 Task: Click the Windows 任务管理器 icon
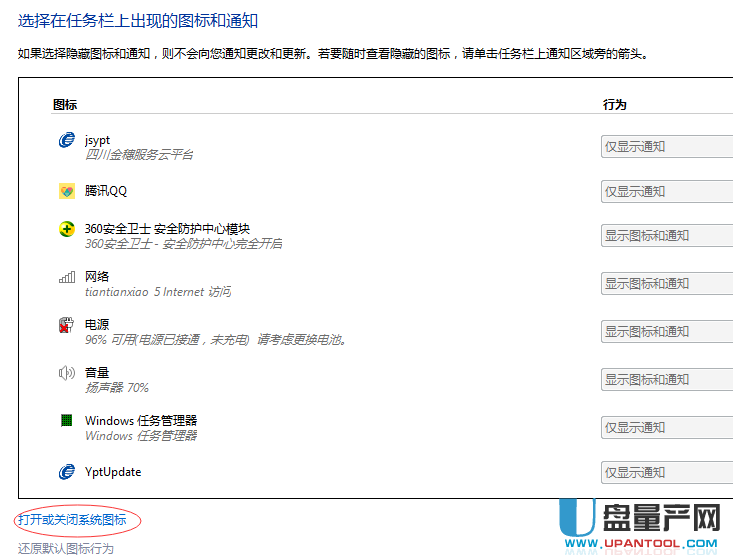click(67, 421)
